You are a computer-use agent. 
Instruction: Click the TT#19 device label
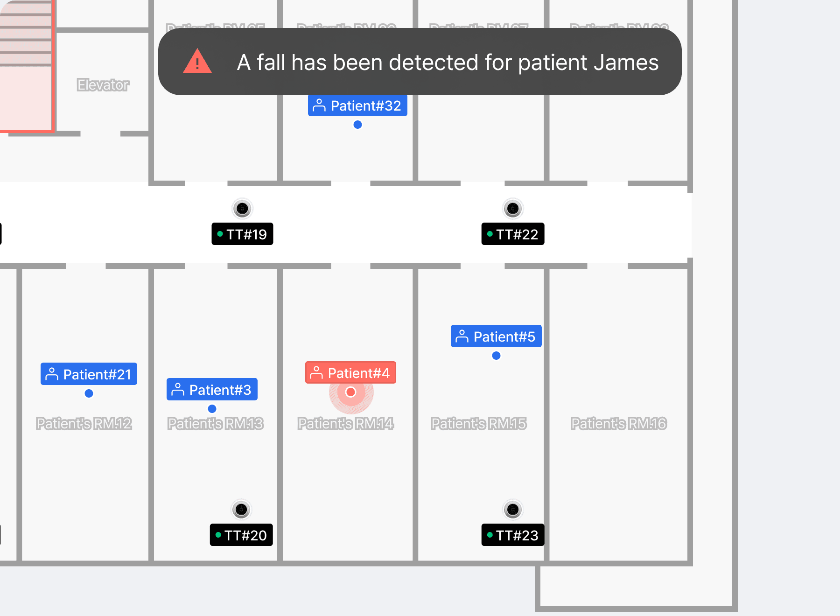tap(242, 234)
